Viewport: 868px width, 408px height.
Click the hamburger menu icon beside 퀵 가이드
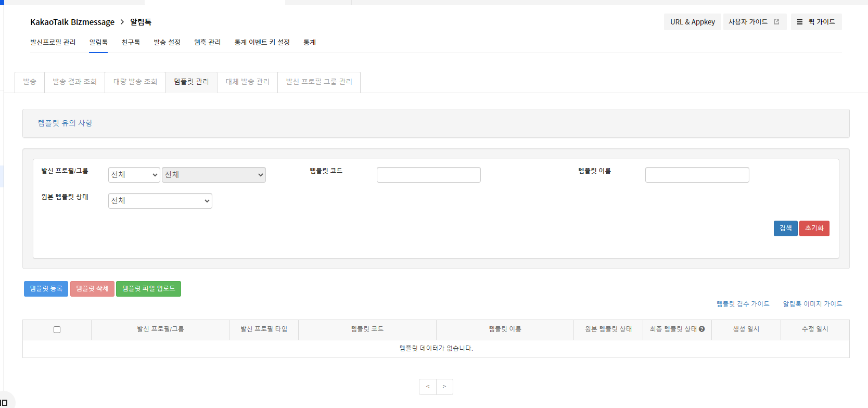[800, 22]
